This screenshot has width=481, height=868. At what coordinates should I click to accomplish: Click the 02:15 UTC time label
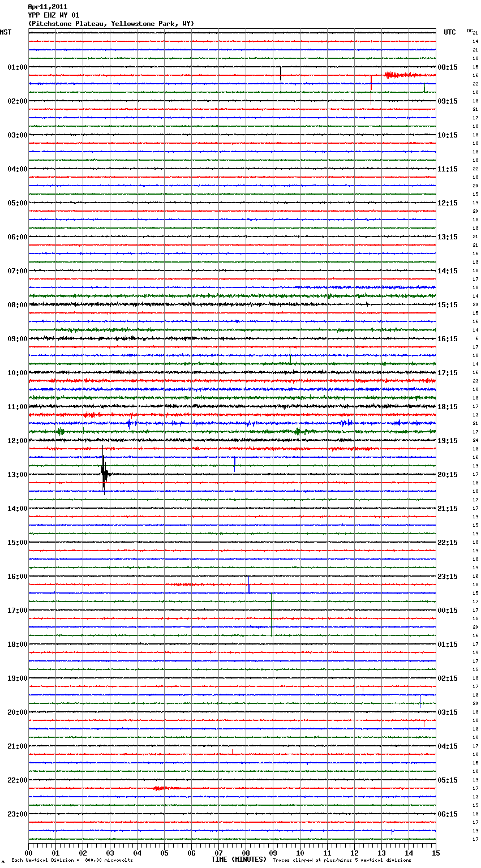pos(448,678)
